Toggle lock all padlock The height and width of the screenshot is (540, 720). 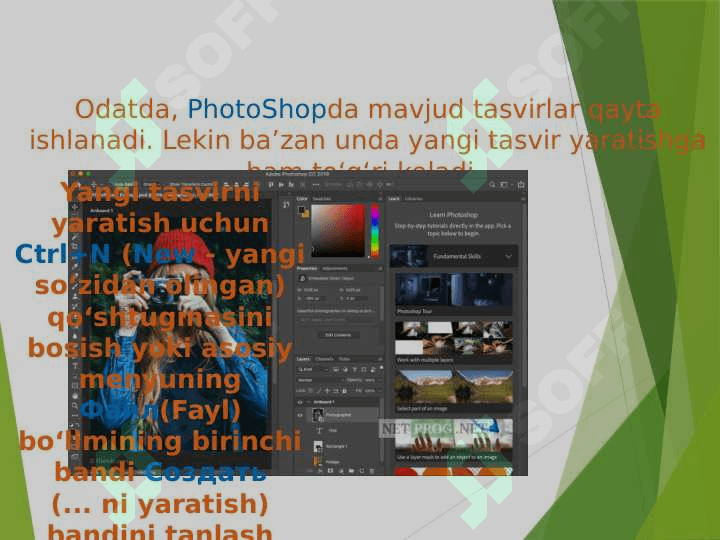click(344, 391)
